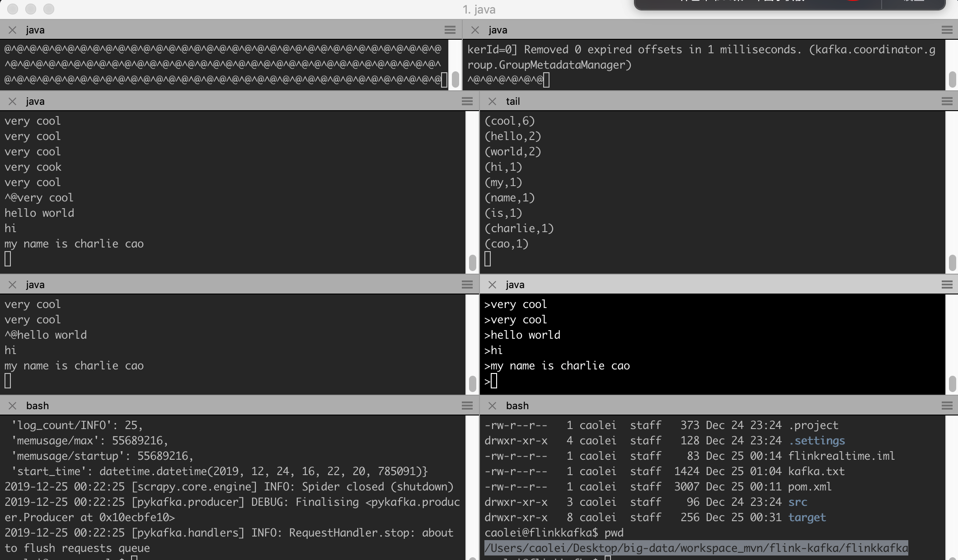The width and height of the screenshot is (958, 560).
Task: Click the scrollbar thumb in the tail pane
Action: coord(952,262)
